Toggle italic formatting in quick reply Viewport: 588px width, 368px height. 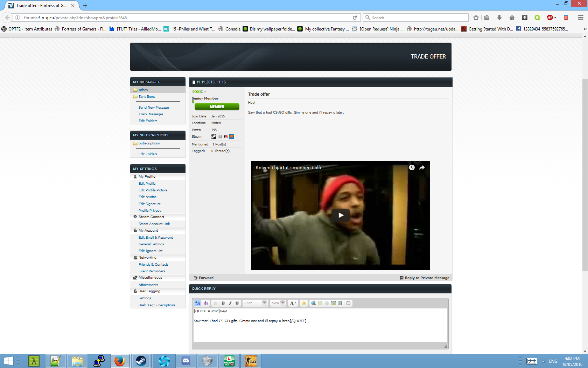[x=230, y=303]
